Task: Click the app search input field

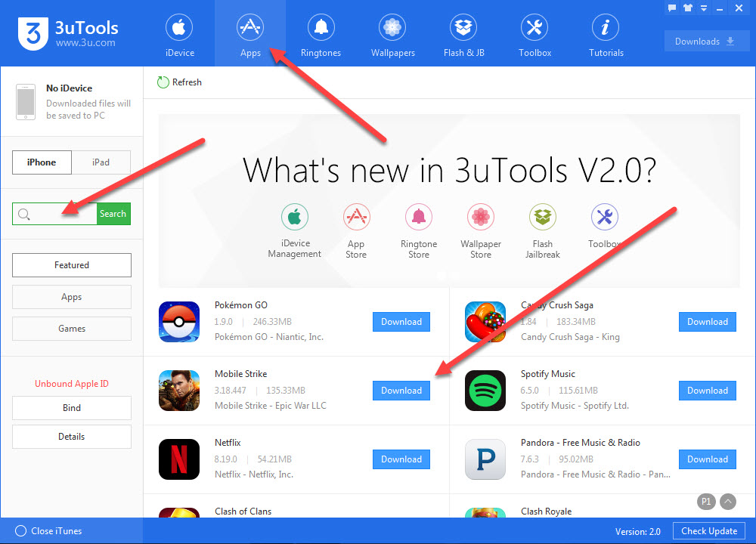Action: point(54,214)
